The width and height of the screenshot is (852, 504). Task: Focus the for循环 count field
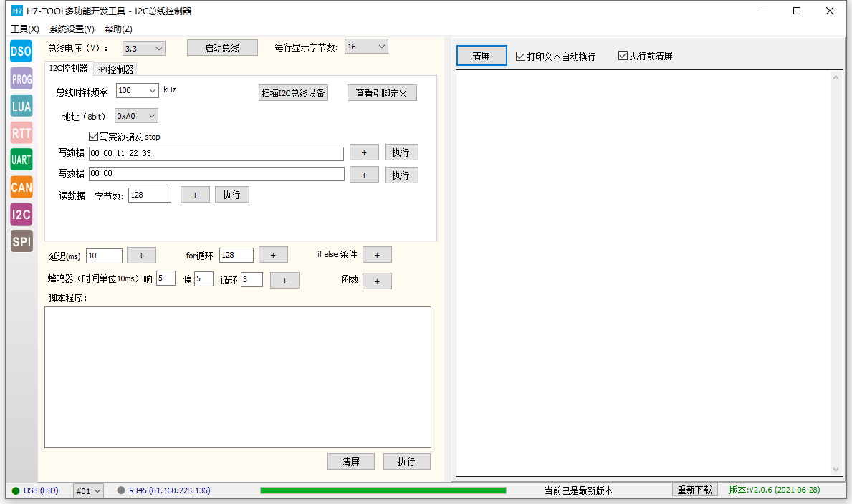point(236,256)
